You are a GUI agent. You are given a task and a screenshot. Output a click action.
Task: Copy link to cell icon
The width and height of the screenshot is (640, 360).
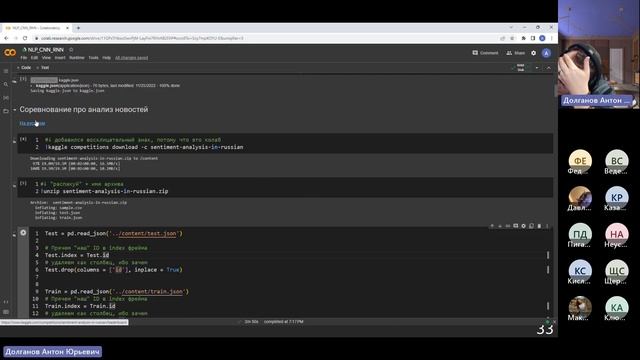pos(508,226)
